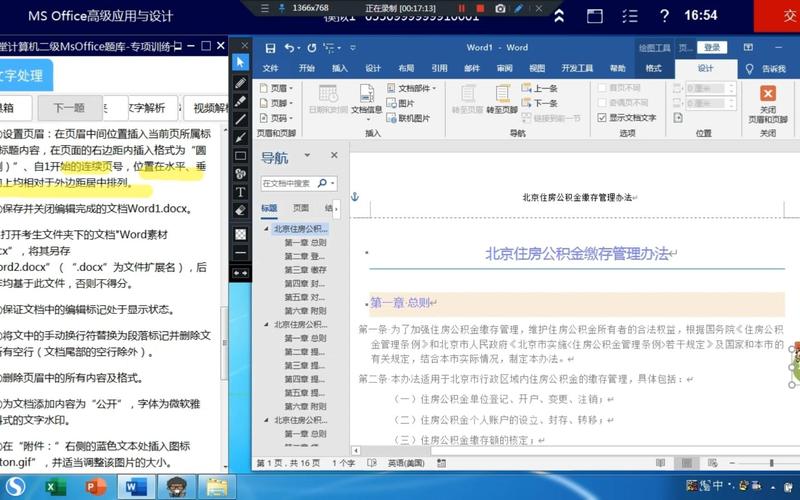Screen dimensions: 800x500
Task: Open the 页眉 header dropdown
Action: pyautogui.click(x=277, y=88)
